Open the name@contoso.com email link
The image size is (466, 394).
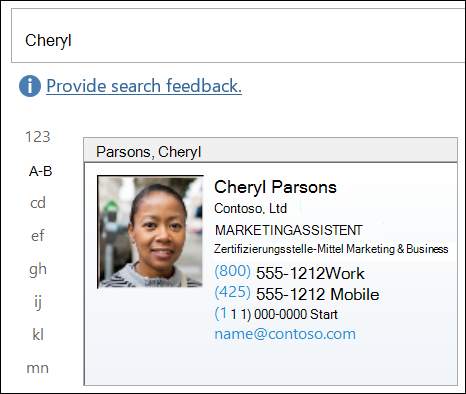(x=285, y=334)
